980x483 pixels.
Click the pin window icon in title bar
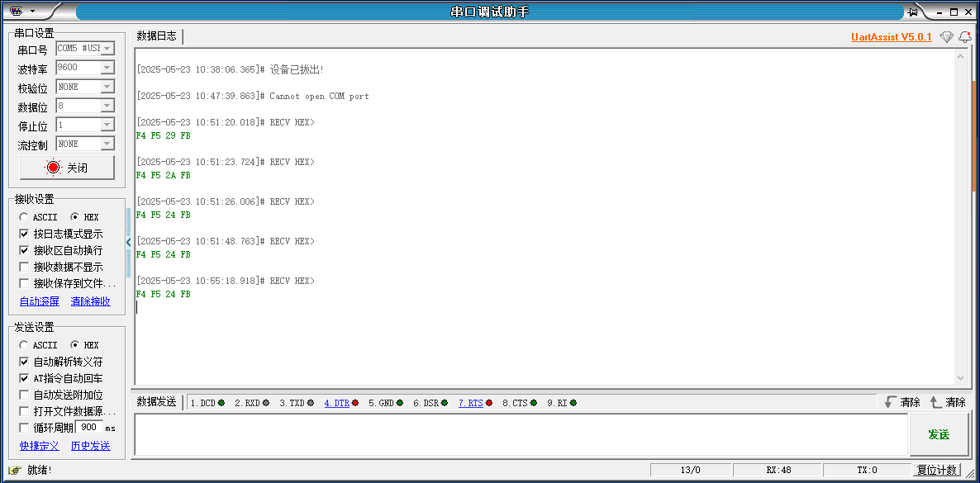913,12
